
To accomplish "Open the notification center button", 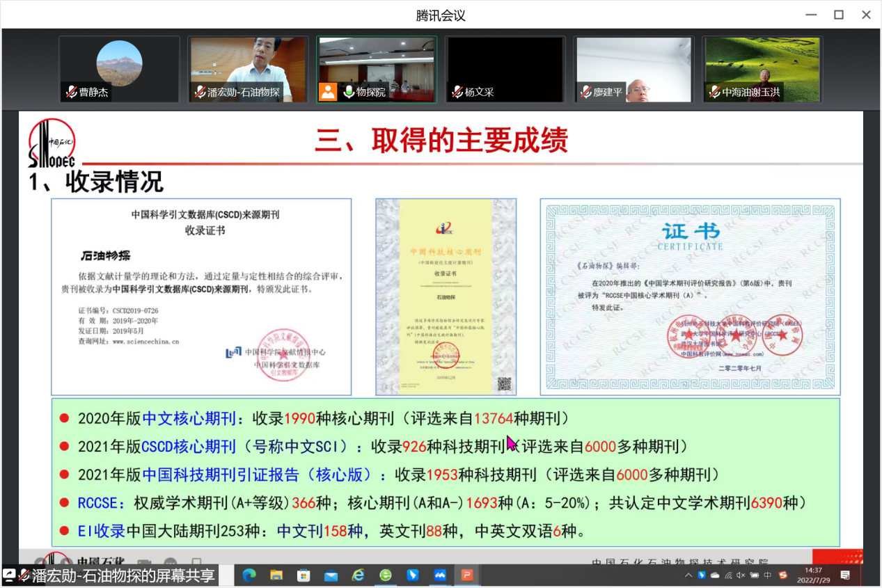I will point(845,575).
